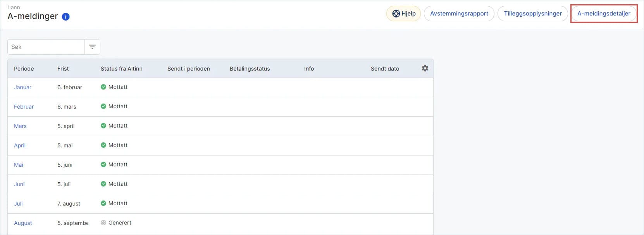Open Tilleggsopplysninger
644x235 pixels.
pyautogui.click(x=533, y=14)
